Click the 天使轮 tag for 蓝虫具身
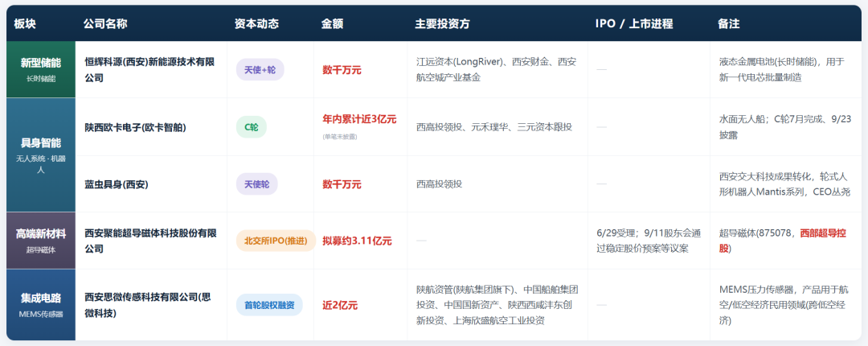Screen dimensions: 868x346 257,184
